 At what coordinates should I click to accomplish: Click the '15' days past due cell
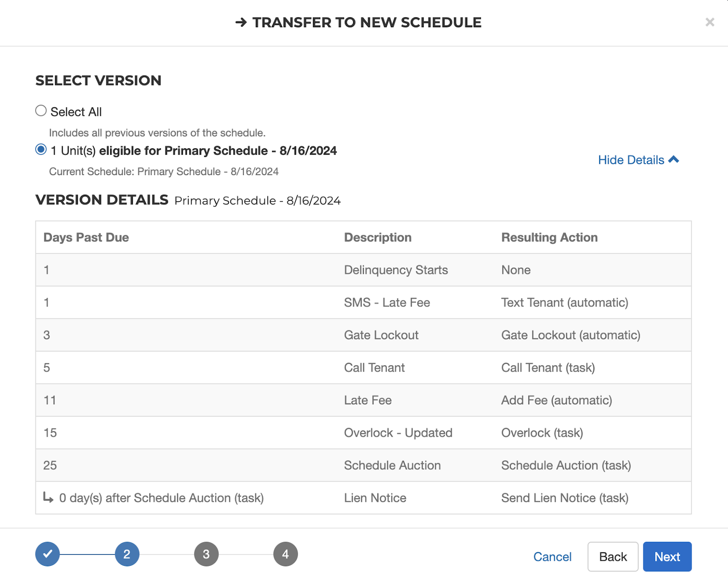point(50,433)
